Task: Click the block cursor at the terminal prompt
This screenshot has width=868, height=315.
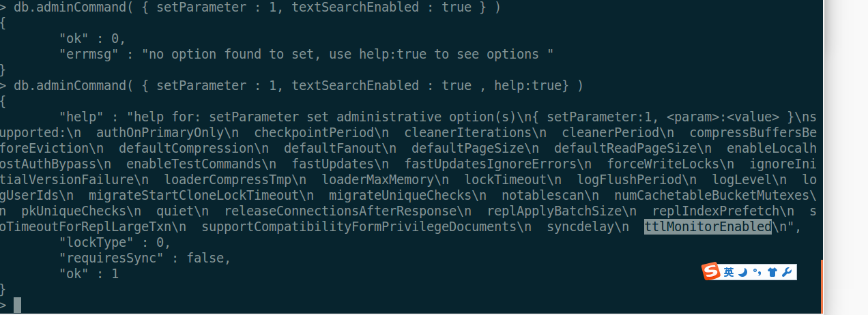Action: [18, 305]
